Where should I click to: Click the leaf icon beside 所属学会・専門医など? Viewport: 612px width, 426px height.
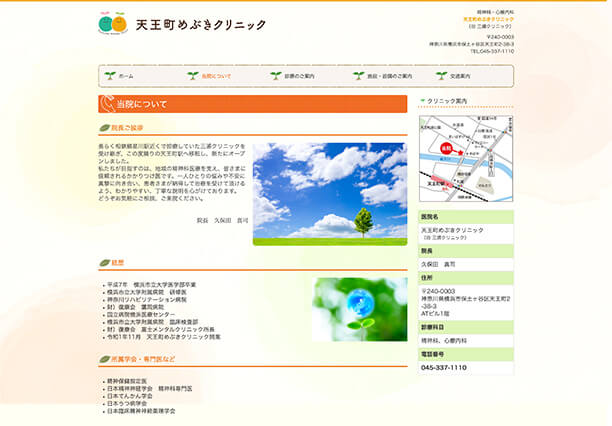pyautogui.click(x=104, y=358)
